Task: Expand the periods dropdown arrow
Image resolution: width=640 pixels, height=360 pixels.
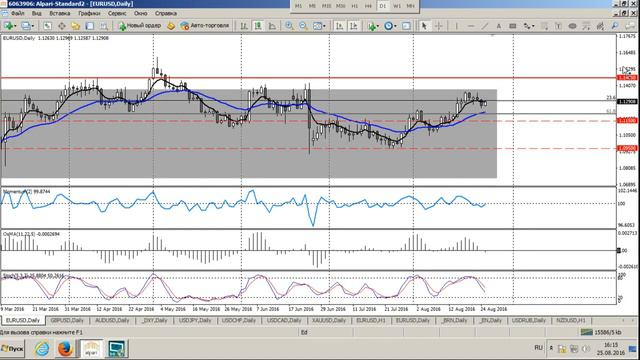Action: [395, 26]
